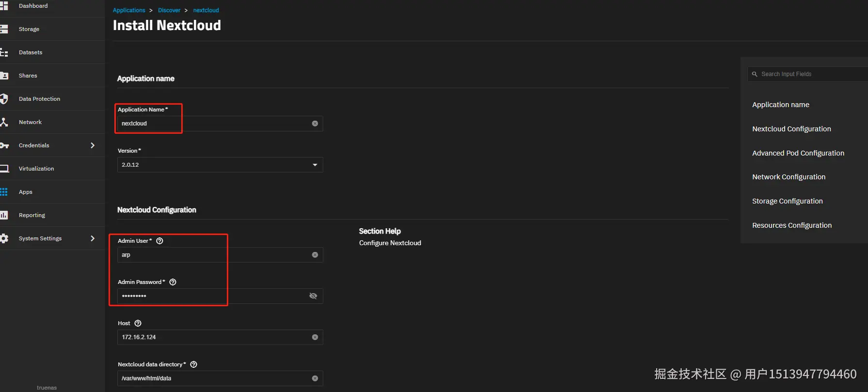Viewport: 868px width, 392px height.
Task: Navigate to Shares
Action: 28,76
